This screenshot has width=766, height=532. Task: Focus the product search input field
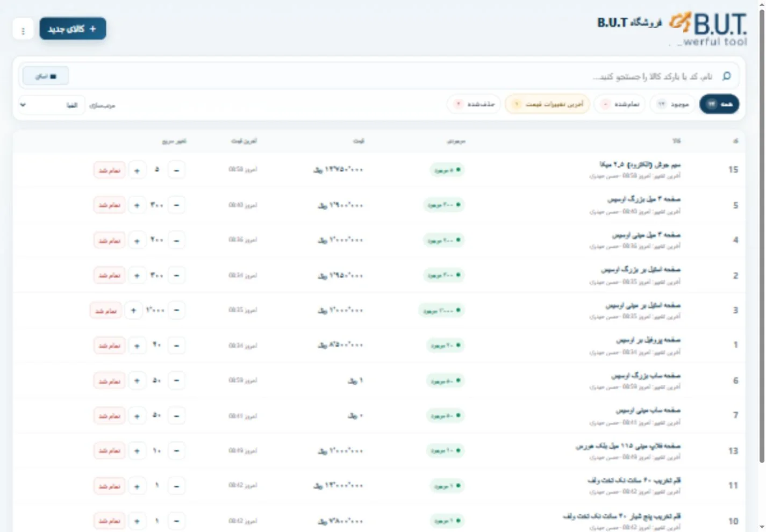(379, 76)
